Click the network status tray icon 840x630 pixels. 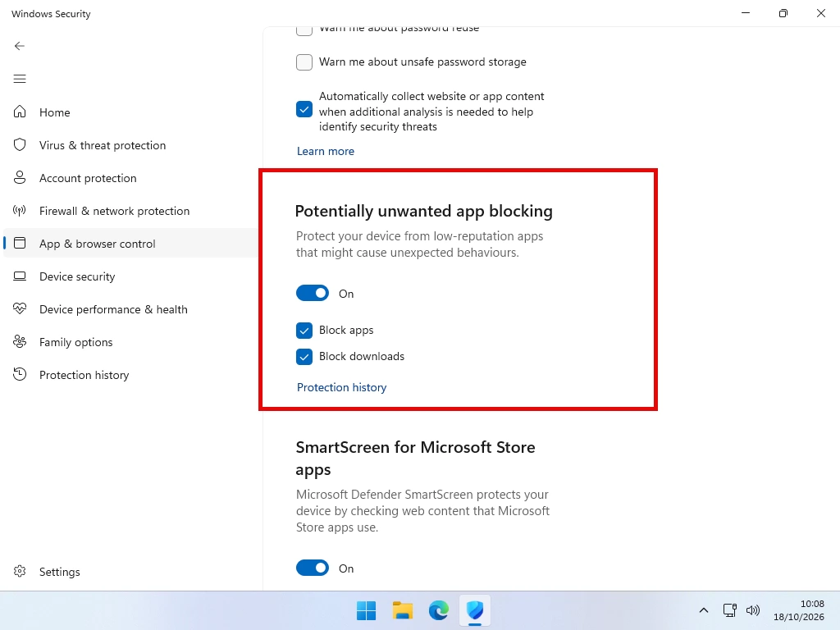[x=729, y=610]
